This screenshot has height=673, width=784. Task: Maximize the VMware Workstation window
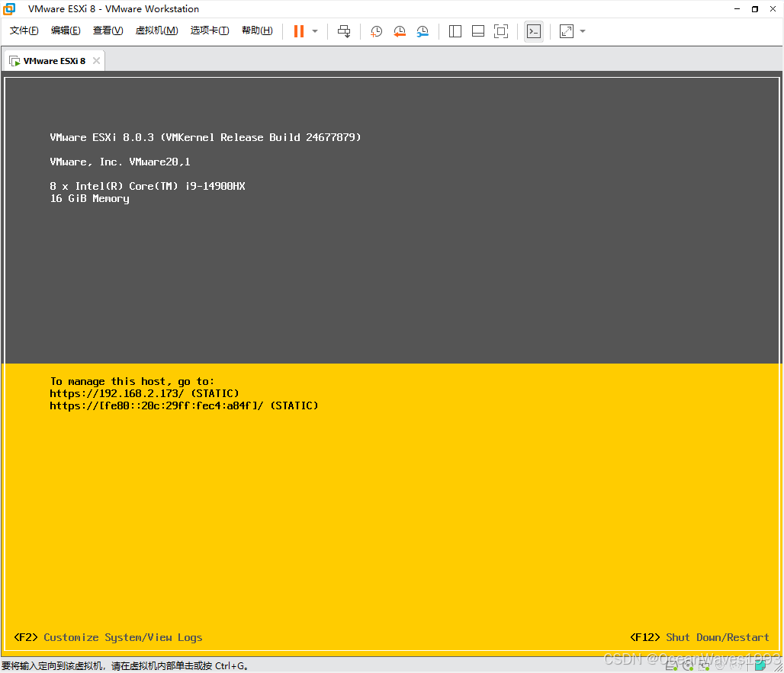tap(755, 9)
